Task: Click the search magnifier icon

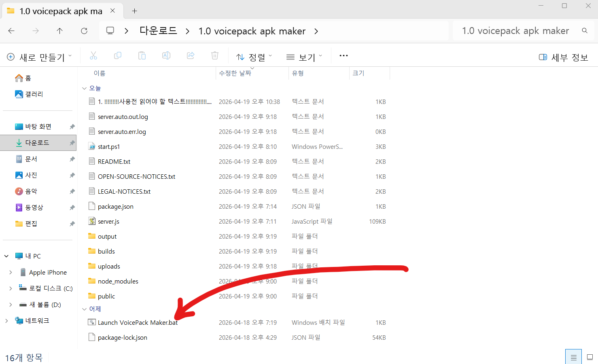Action: click(585, 31)
